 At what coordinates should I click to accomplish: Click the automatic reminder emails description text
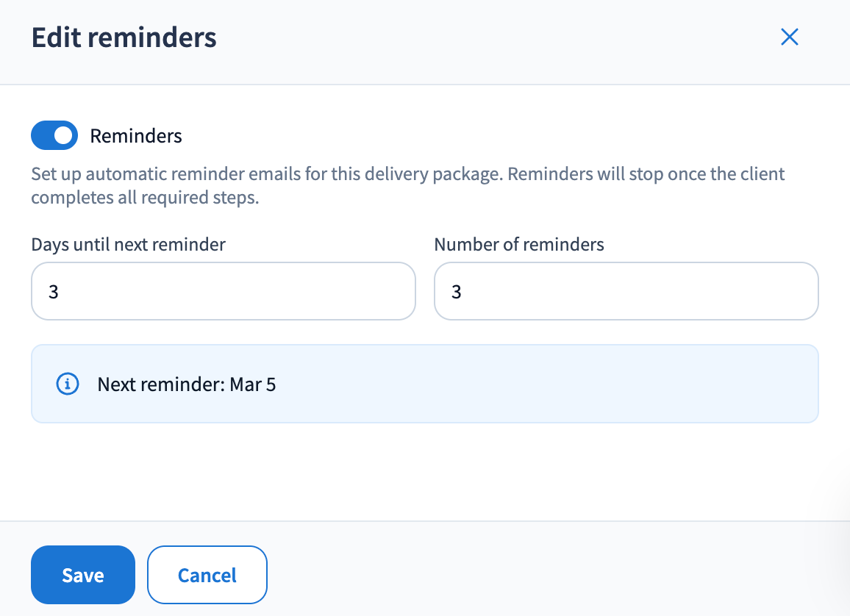point(408,186)
